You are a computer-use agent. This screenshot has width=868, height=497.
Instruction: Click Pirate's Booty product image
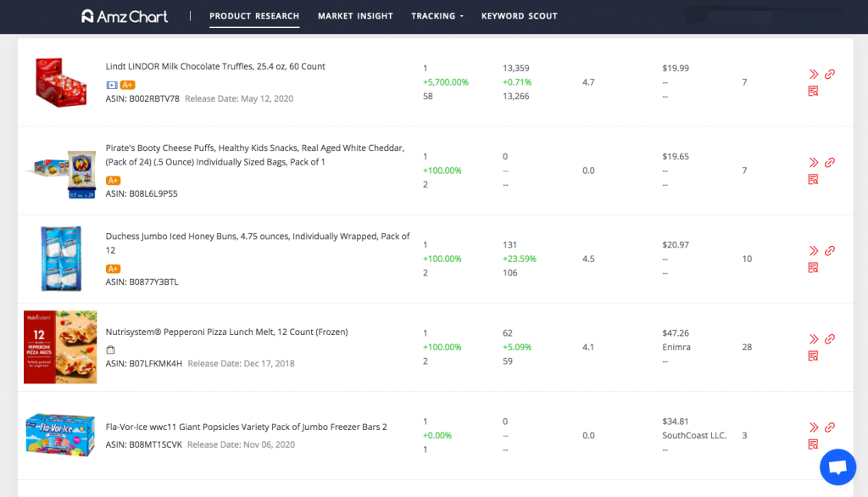point(61,173)
